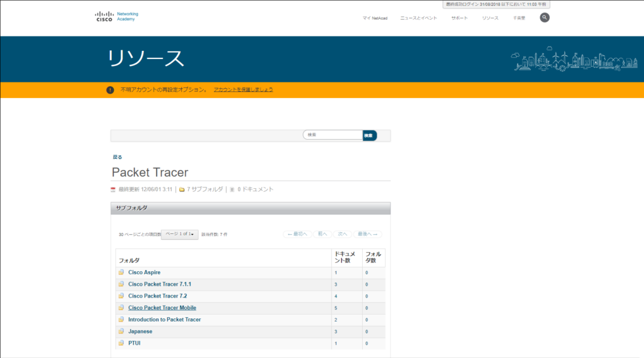Open the マイ NetAcad menu
This screenshot has width=644, height=358.
(375, 18)
